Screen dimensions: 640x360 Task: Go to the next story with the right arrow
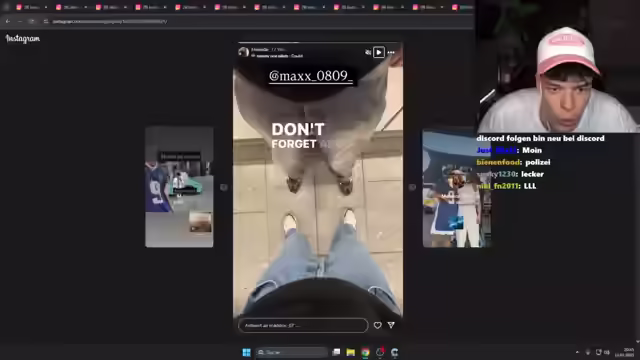click(x=412, y=187)
